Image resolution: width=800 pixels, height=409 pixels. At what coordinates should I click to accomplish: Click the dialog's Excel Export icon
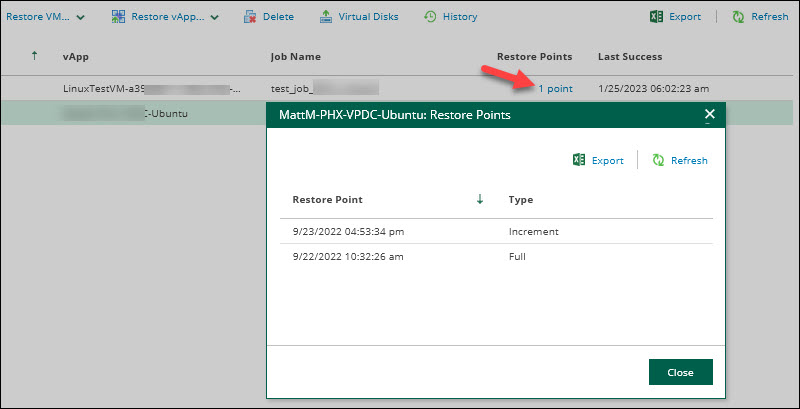coord(579,161)
